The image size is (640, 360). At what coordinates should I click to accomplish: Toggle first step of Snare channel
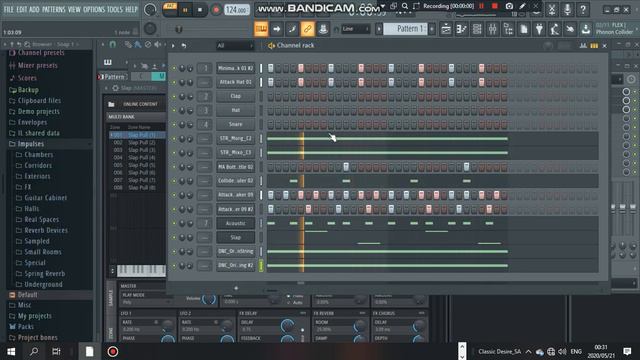pyautogui.click(x=271, y=124)
